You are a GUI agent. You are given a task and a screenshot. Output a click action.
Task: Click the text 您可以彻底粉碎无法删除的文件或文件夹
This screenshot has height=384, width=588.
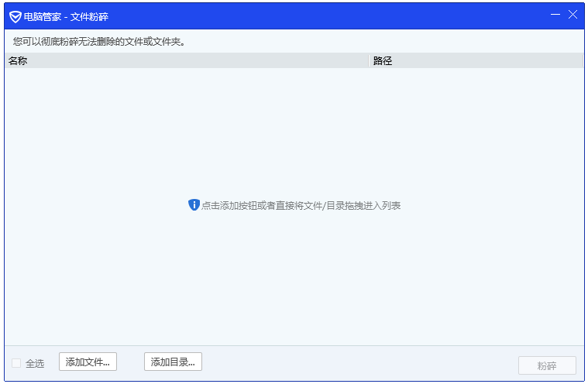(99, 42)
